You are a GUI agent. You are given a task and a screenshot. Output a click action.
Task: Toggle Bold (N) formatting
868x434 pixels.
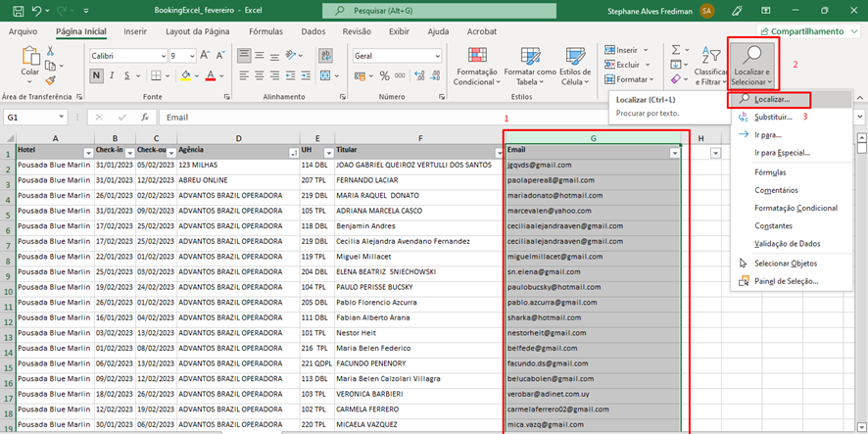point(95,76)
